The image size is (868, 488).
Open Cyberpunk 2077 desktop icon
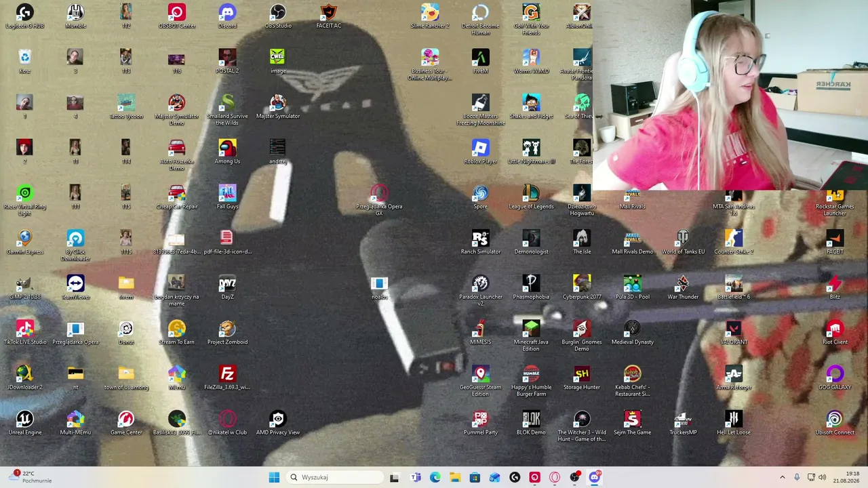click(581, 287)
